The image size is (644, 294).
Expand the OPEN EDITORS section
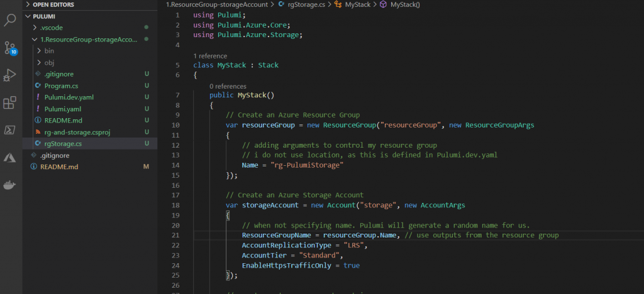pyautogui.click(x=90, y=5)
